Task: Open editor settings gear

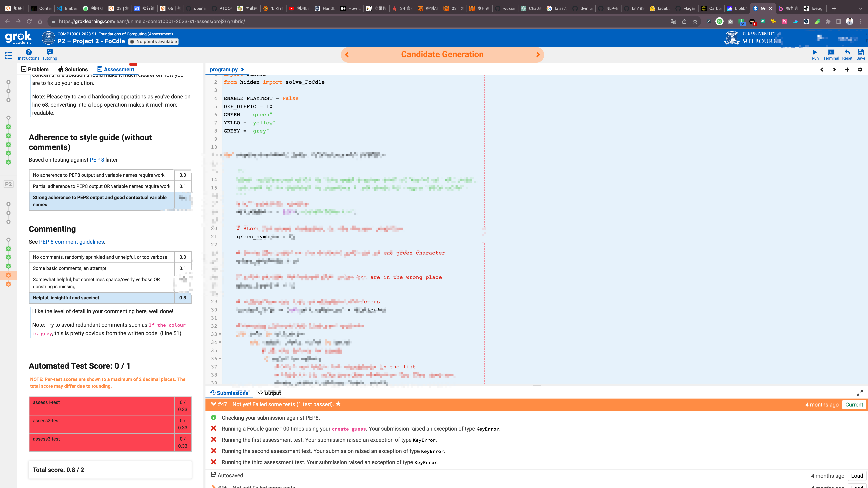Action: tap(860, 70)
